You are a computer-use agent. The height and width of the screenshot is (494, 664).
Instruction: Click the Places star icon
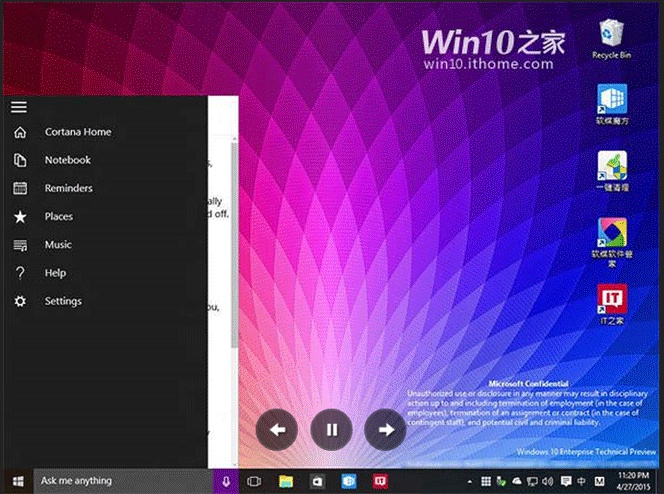coord(20,217)
